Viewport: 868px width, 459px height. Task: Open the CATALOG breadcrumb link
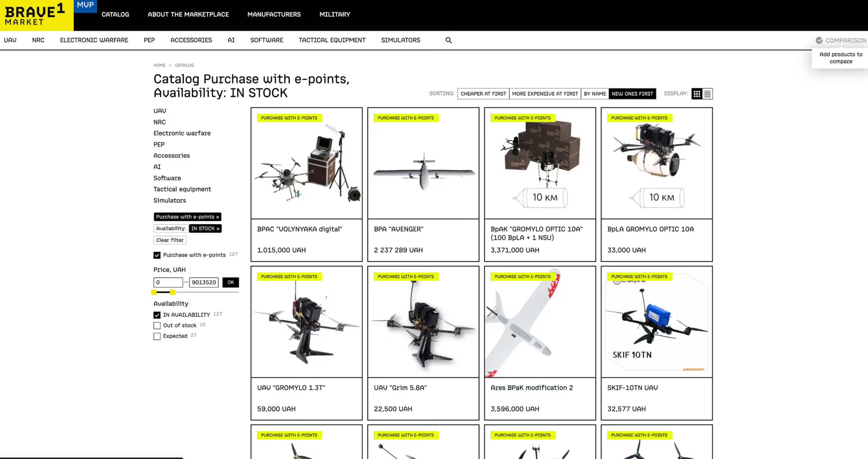tap(184, 65)
